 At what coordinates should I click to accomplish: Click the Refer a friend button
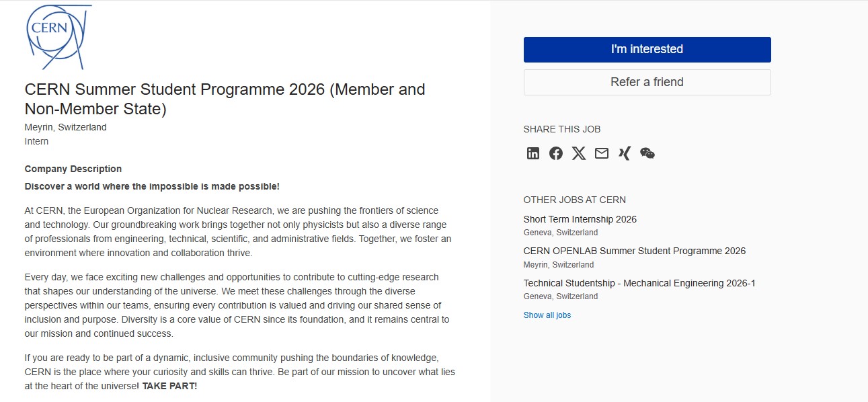point(647,82)
